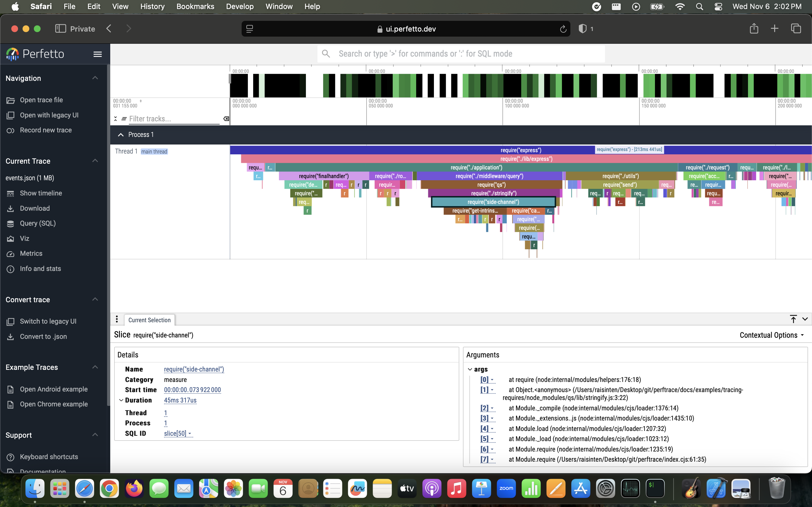Open the Develop menu in the menu bar
This screenshot has width=812, height=507.
tap(240, 6)
